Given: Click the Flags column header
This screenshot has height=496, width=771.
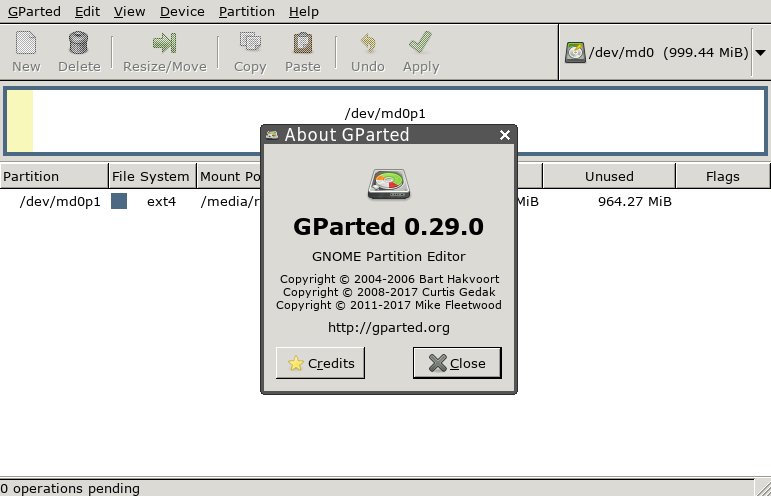Looking at the screenshot, I should click(x=723, y=176).
